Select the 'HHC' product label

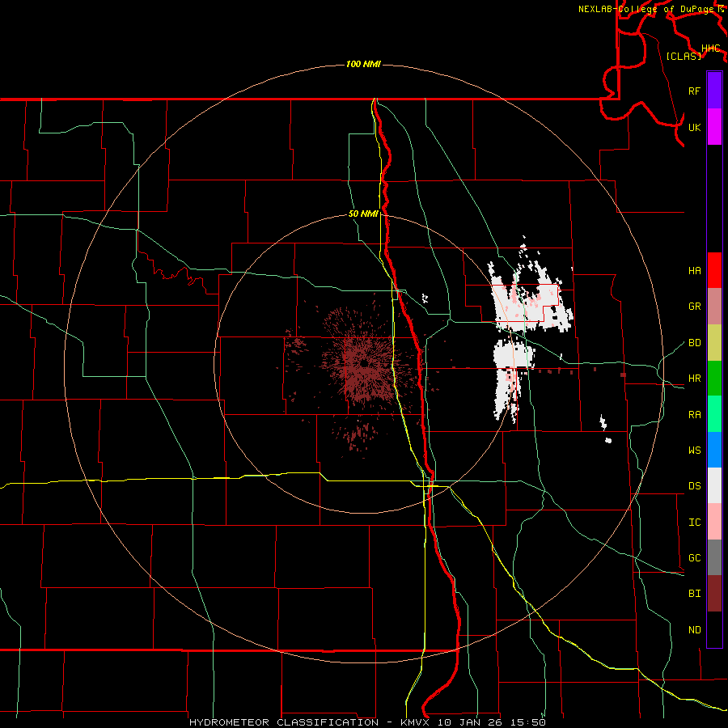(x=710, y=49)
